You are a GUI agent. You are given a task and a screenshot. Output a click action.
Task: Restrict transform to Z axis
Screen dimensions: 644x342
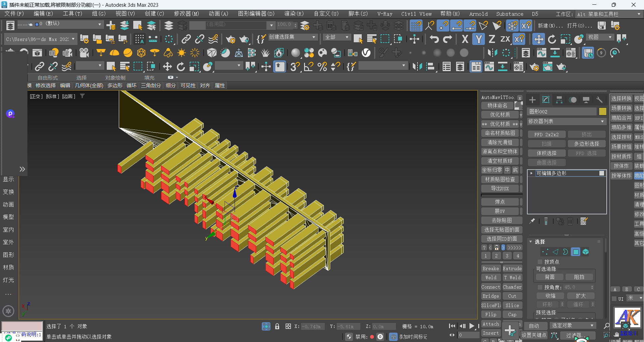tap(492, 39)
